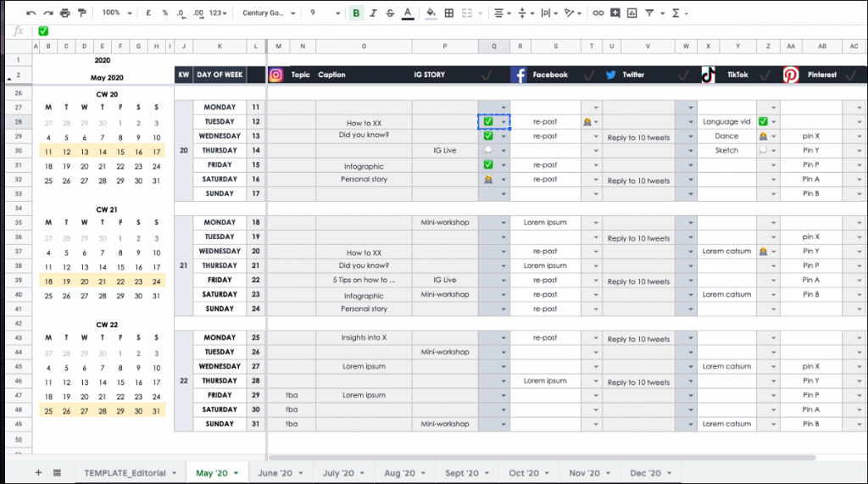Screen dimensions: 868x484
Task: Select the paint format tool
Action: [81, 14]
